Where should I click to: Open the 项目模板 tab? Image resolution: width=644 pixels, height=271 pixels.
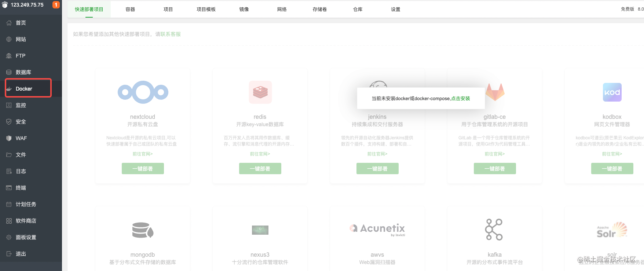[206, 9]
